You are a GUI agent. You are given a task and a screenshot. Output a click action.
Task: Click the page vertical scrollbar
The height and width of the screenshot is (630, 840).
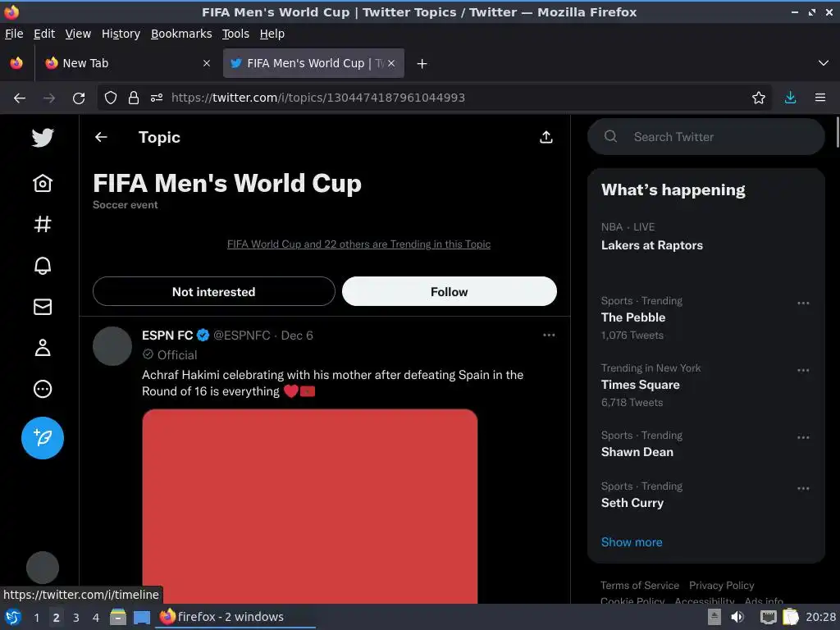pos(837,132)
